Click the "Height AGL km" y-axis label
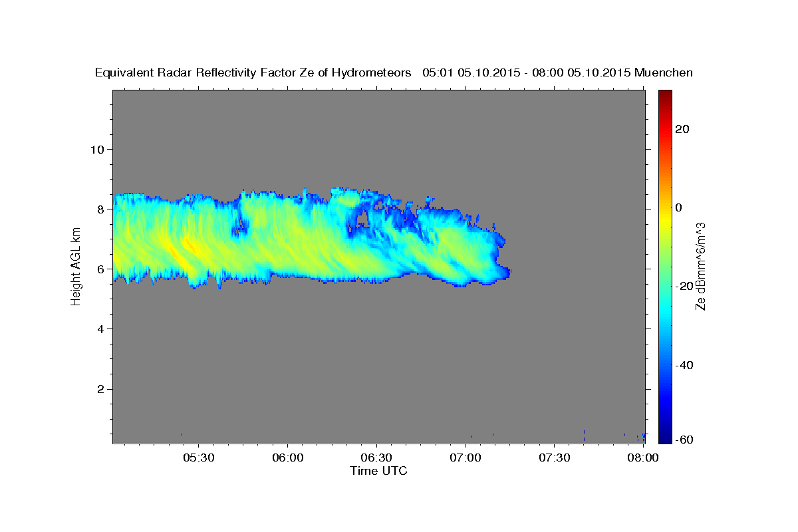 click(x=76, y=267)
